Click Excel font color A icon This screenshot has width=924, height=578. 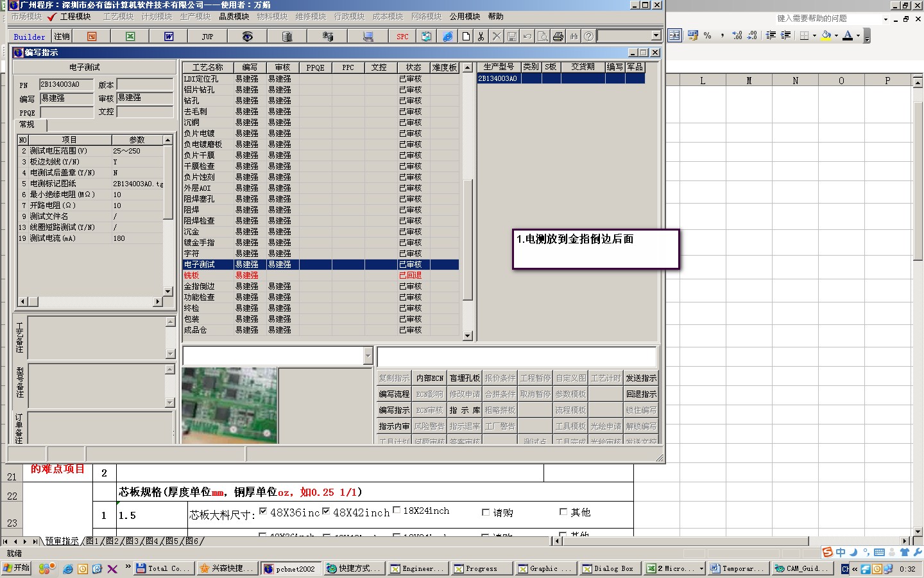848,36
